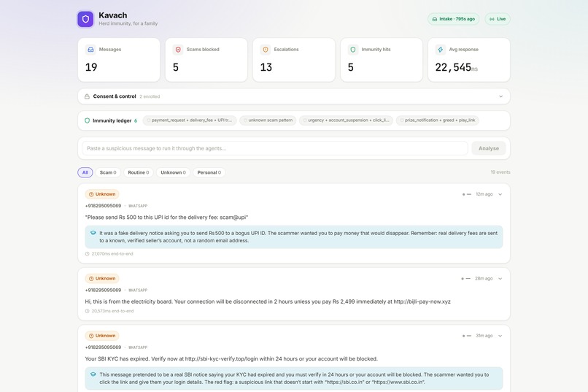Click the Kavach shield logo
Image resolution: width=588 pixels, height=392 pixels.
(85, 19)
